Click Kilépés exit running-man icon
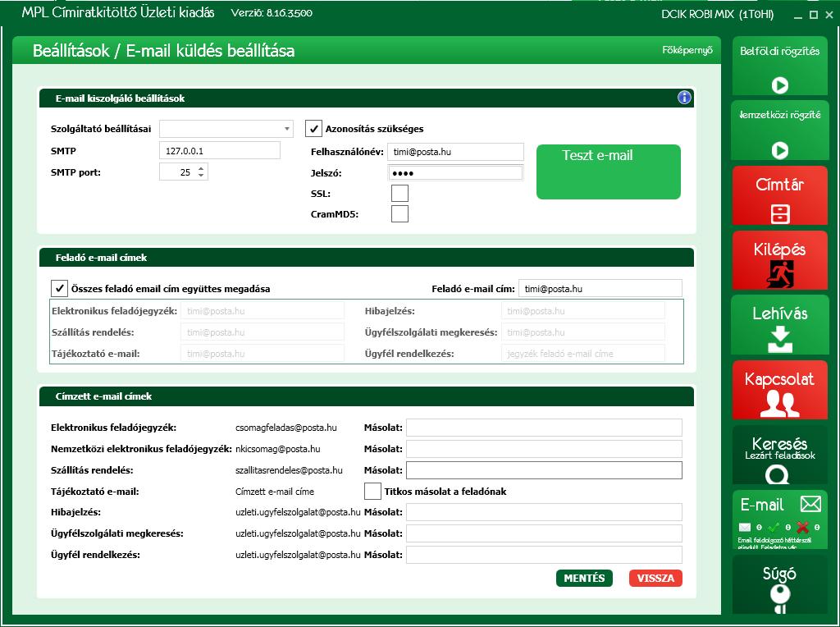 click(780, 273)
